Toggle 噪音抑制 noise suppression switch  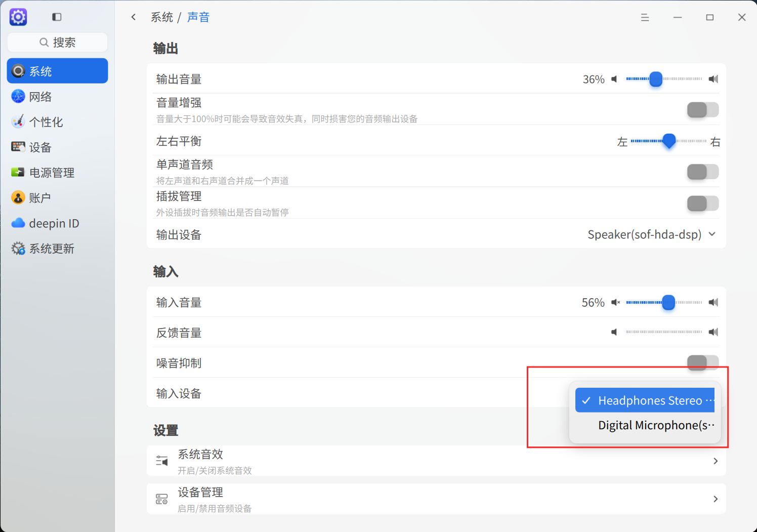pos(703,362)
